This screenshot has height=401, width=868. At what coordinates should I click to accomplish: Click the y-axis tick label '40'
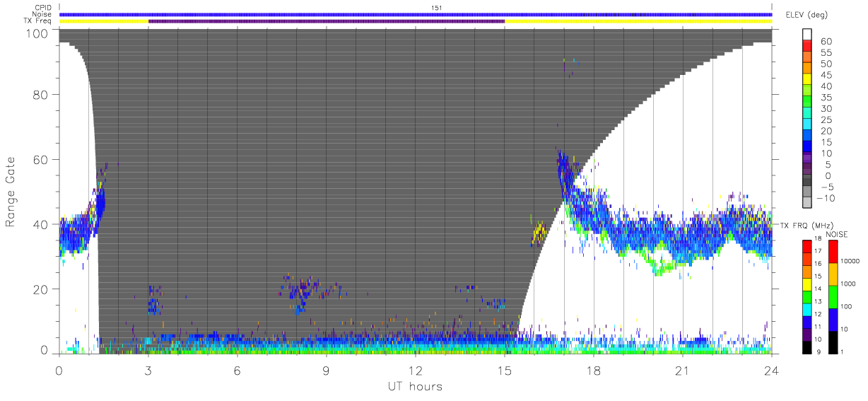point(40,225)
